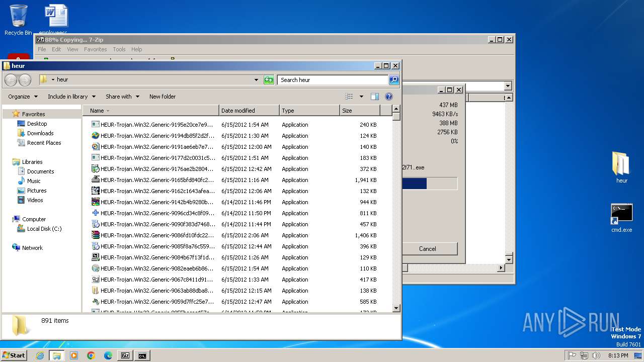This screenshot has height=362, width=644.
Task: Open Local Disk (C:)
Action: [x=44, y=229]
